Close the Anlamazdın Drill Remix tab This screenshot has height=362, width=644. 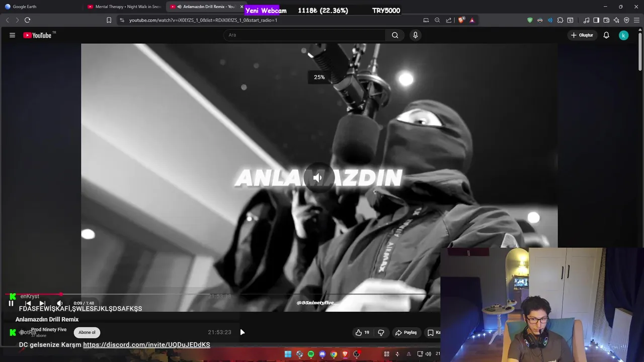(242, 7)
